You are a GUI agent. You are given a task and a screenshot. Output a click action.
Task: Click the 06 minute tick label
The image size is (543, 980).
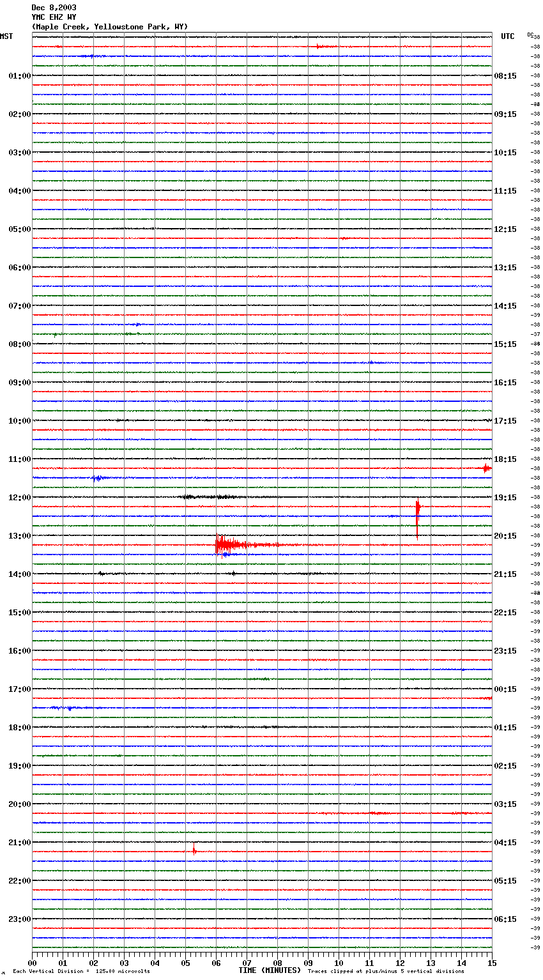click(216, 963)
